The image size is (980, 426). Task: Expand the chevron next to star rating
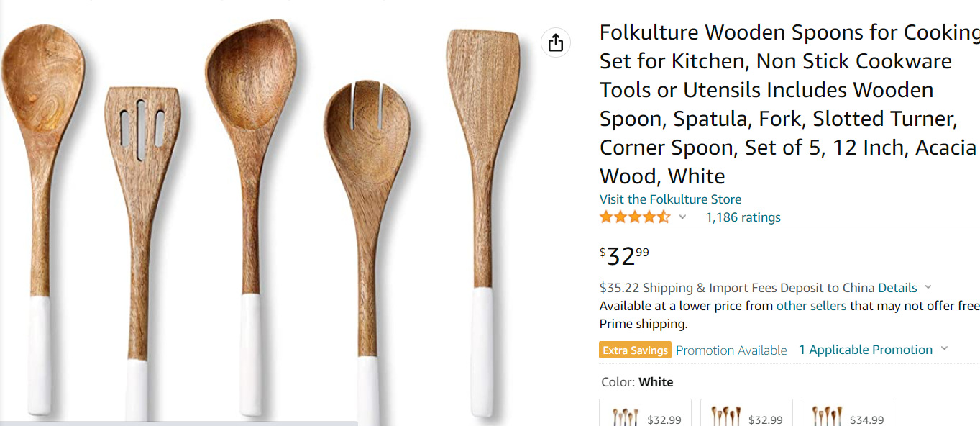[682, 217]
